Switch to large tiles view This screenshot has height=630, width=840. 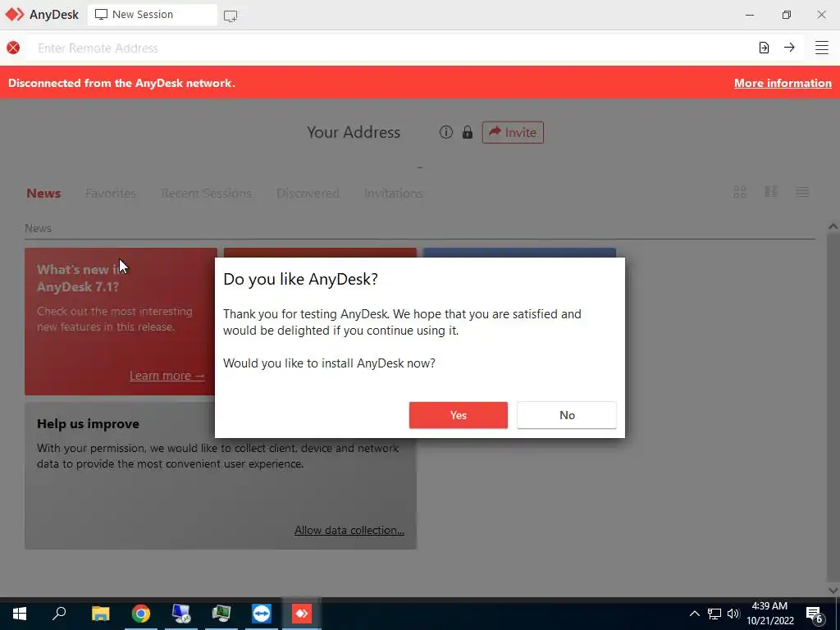coord(740,192)
